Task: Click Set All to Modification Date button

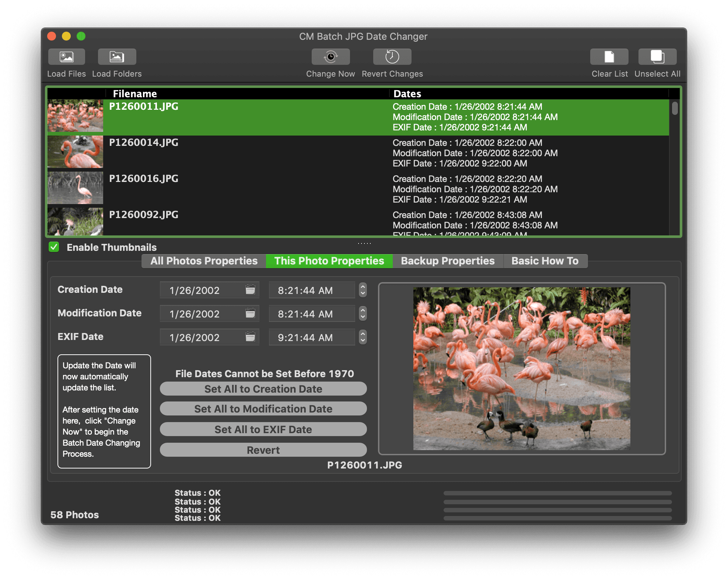Action: tap(263, 409)
